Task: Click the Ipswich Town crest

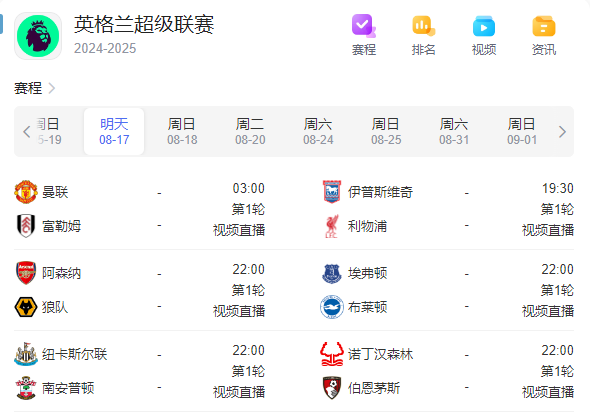Action: [x=332, y=192]
